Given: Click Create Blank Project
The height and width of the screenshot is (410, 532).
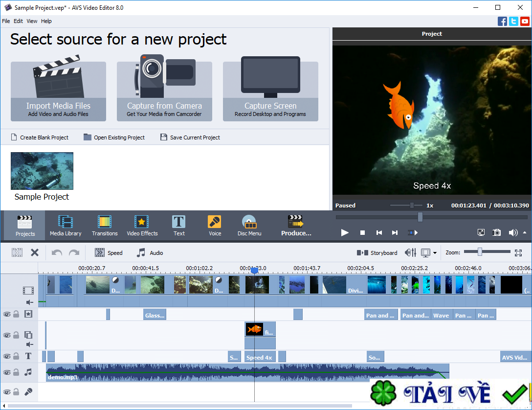Looking at the screenshot, I should point(40,137).
